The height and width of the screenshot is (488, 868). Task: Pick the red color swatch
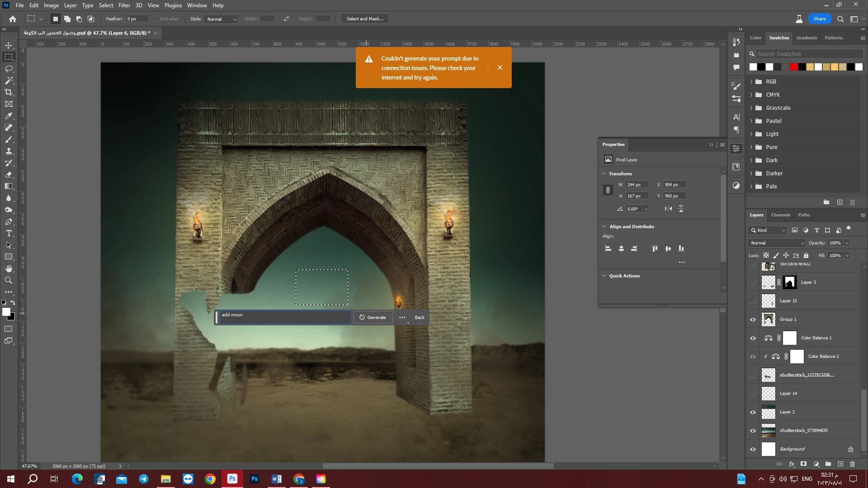coord(793,67)
